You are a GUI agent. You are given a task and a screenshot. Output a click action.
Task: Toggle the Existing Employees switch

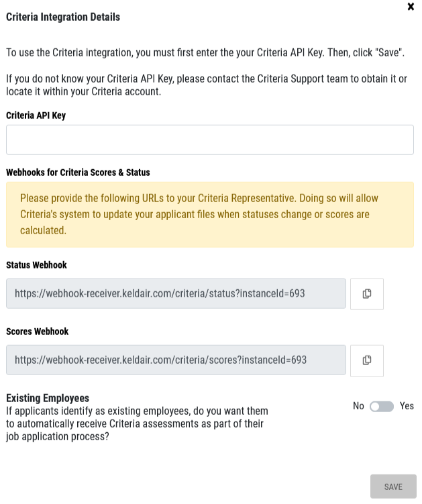382,406
